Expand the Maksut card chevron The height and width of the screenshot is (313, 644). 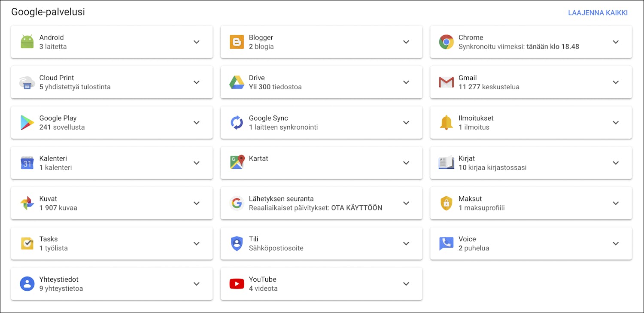click(x=616, y=204)
